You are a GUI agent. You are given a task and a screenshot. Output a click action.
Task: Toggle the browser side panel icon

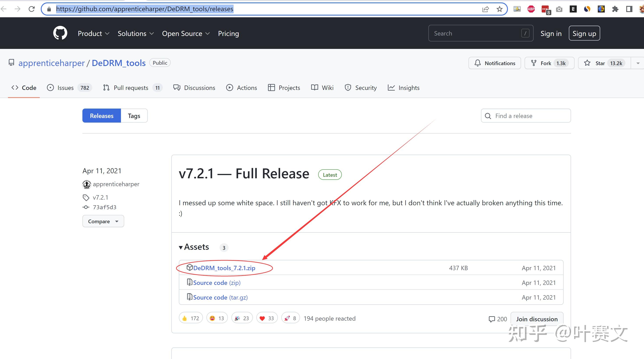click(x=629, y=9)
